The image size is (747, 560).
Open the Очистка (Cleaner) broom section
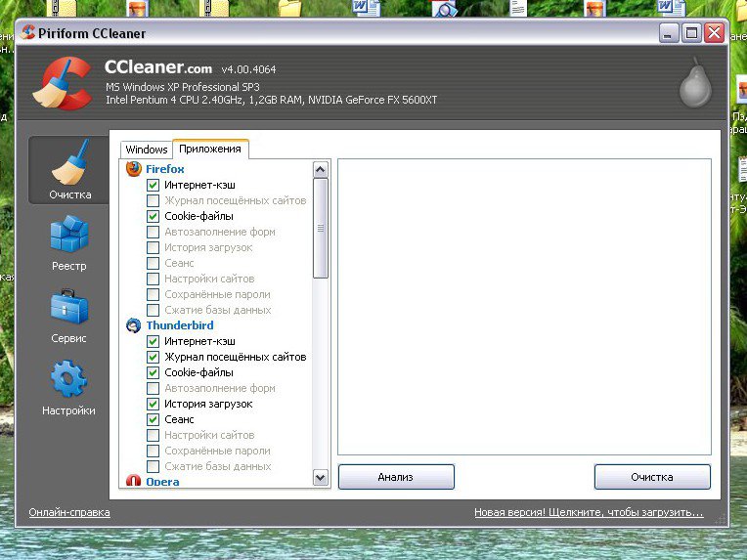pos(69,169)
